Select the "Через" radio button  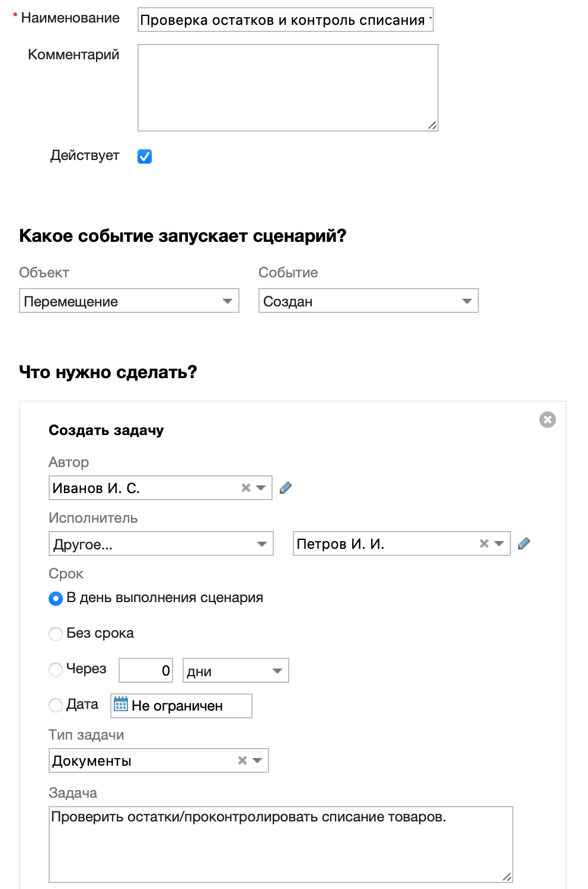[55, 669]
